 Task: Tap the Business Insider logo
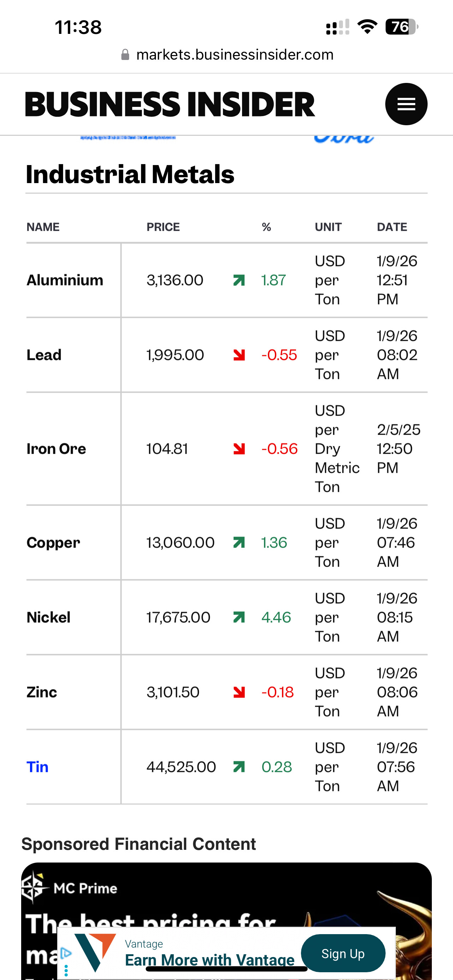coord(170,104)
